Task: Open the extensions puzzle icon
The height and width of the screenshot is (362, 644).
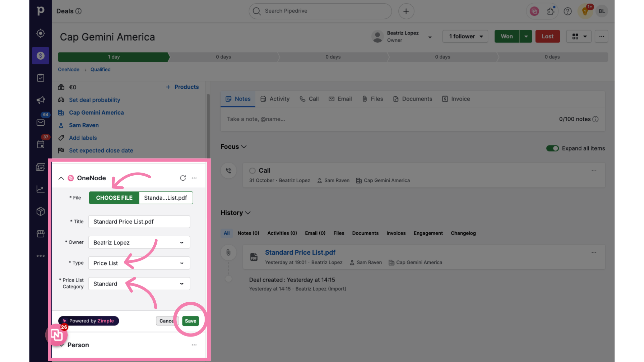Action: pyautogui.click(x=551, y=11)
